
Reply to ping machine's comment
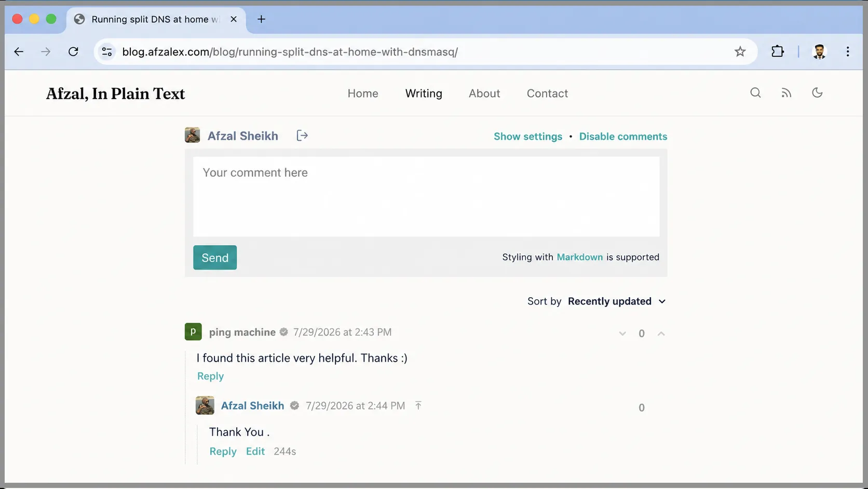[x=210, y=376]
